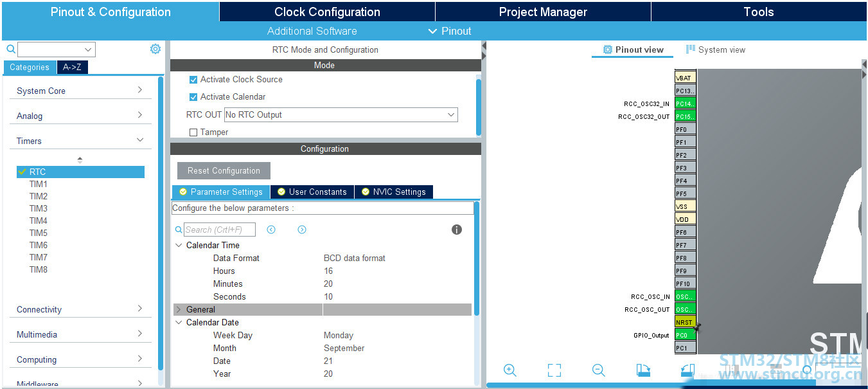This screenshot has height=389, width=868.
Task: Collapse Calendar Date group
Action: click(179, 322)
